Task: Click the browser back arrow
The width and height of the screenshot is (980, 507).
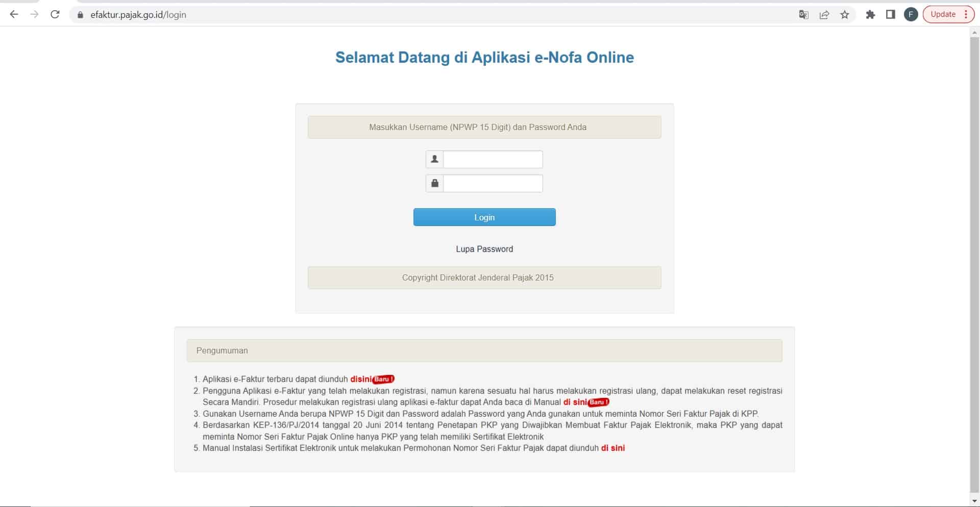Action: pyautogui.click(x=14, y=14)
